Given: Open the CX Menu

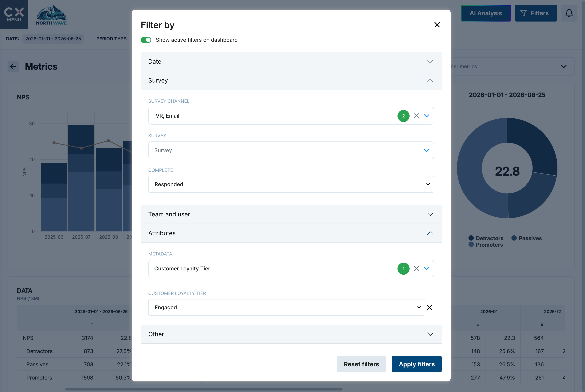Looking at the screenshot, I should pos(14,14).
